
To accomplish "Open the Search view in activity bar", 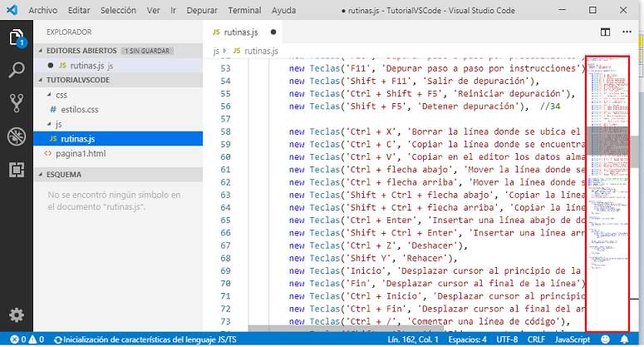I will [x=17, y=70].
